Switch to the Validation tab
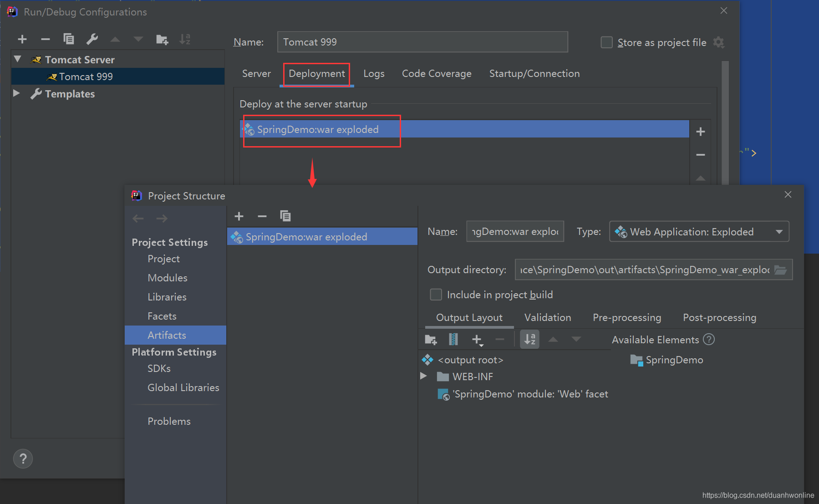This screenshot has width=819, height=504. click(x=548, y=317)
